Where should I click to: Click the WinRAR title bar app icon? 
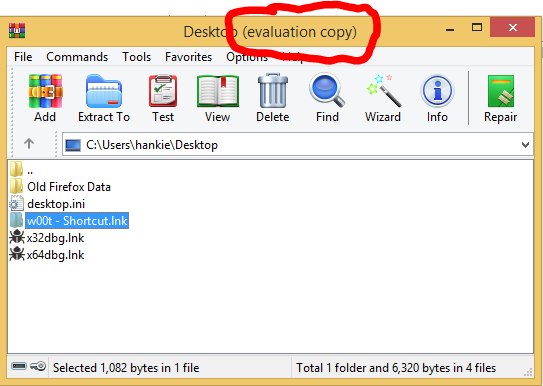[x=17, y=30]
